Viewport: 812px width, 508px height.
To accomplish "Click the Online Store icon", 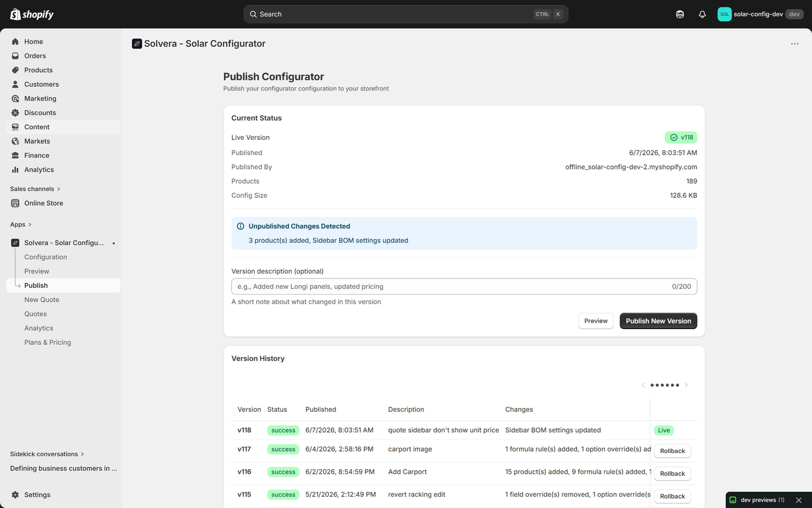I will coord(15,203).
